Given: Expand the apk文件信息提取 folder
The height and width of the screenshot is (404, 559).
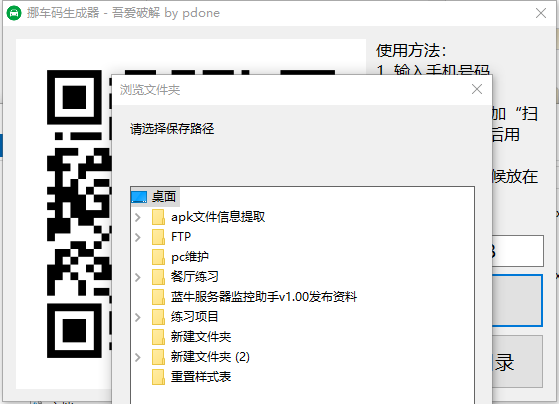Looking at the screenshot, I should pyautogui.click(x=138, y=217).
